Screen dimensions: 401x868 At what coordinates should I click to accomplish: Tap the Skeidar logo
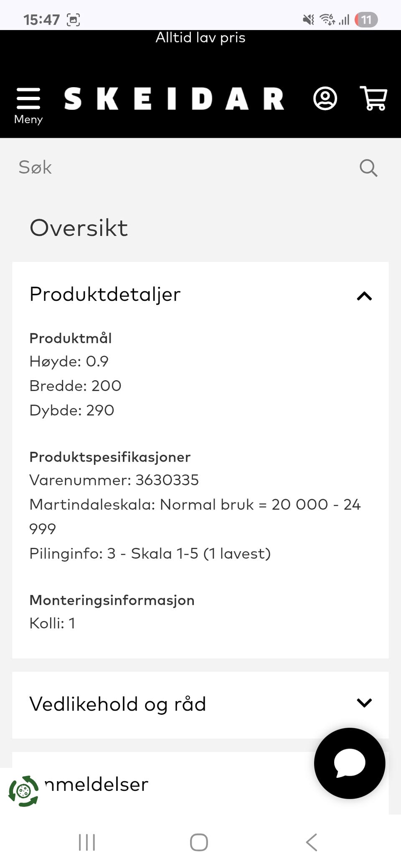click(x=174, y=99)
